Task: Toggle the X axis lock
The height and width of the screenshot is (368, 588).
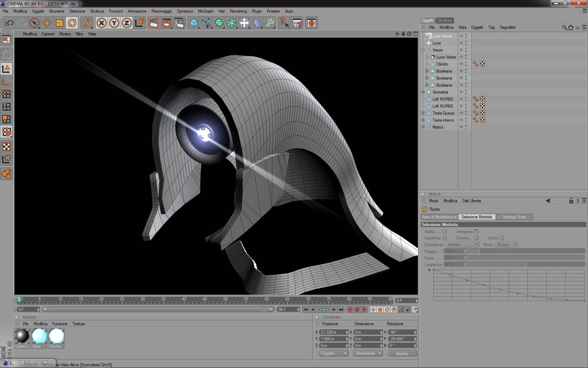Action: pyautogui.click(x=101, y=23)
